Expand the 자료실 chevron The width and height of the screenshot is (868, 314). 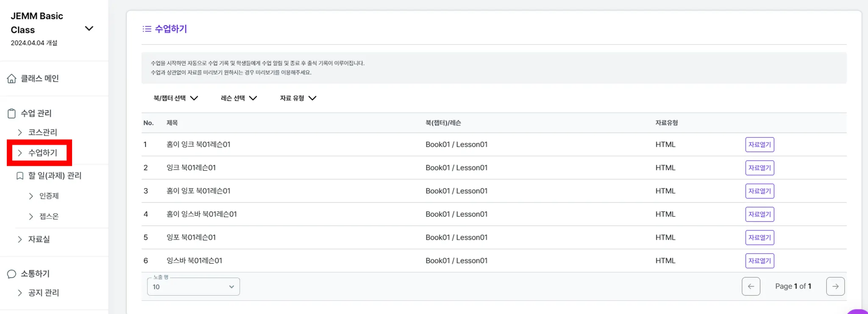click(19, 239)
